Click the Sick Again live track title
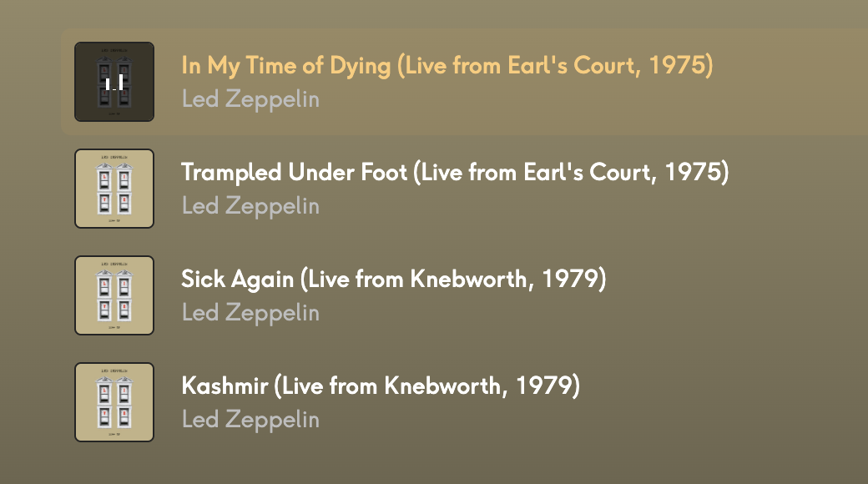This screenshot has height=484, width=868. 393,279
